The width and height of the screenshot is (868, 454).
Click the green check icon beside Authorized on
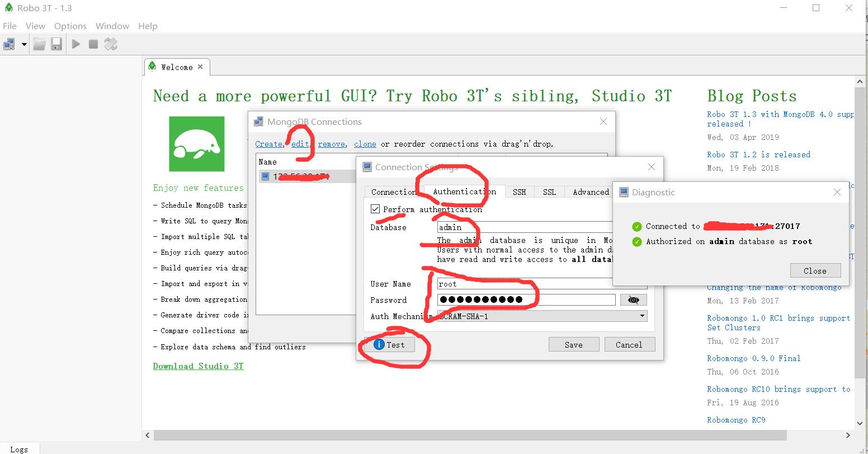pyautogui.click(x=636, y=242)
